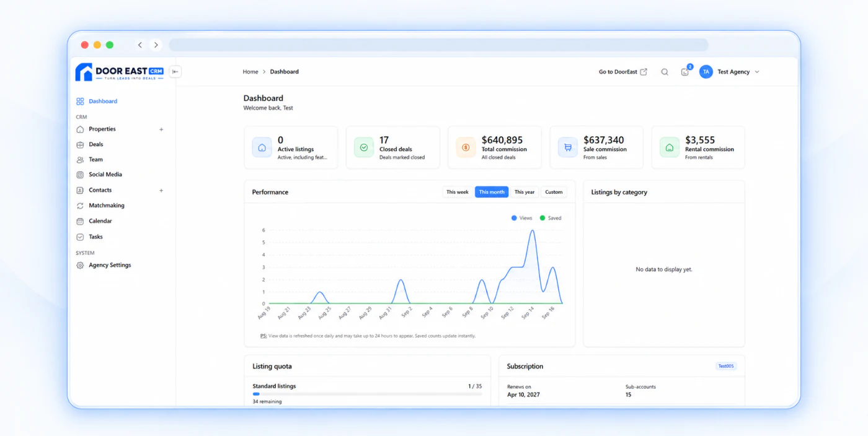Screen dimensions: 868x436
Task: Click the Sale commission cart icon
Action: pyautogui.click(x=567, y=147)
